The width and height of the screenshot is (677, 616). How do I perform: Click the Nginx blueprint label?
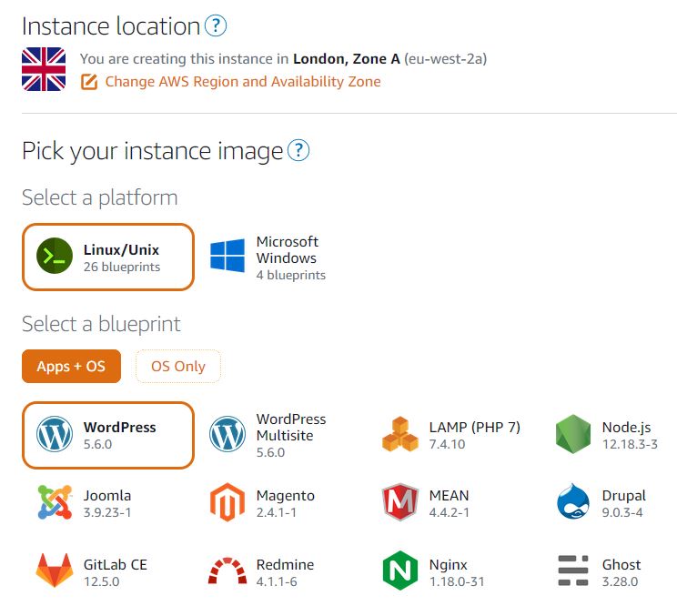coord(449,565)
